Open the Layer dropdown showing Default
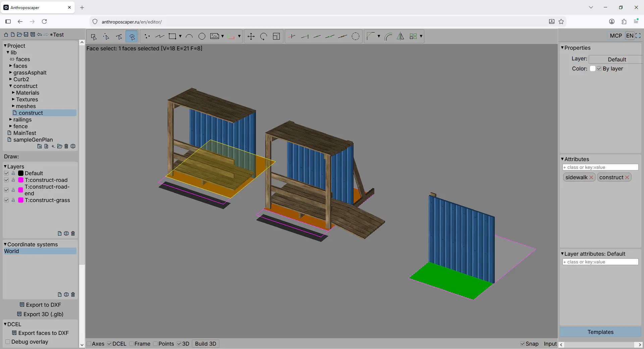Screen dimensions: 644x349 (x=616, y=59)
